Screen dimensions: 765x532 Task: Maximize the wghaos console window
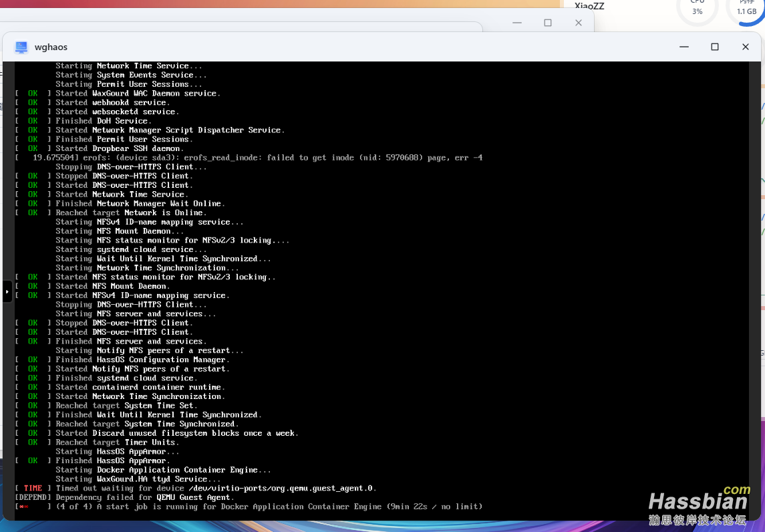pos(714,47)
